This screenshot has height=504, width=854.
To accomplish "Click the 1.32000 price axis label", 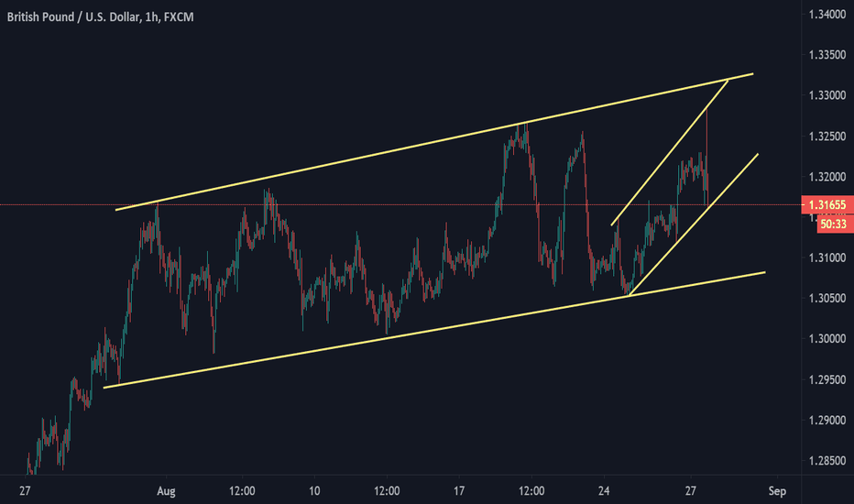I will click(x=827, y=177).
